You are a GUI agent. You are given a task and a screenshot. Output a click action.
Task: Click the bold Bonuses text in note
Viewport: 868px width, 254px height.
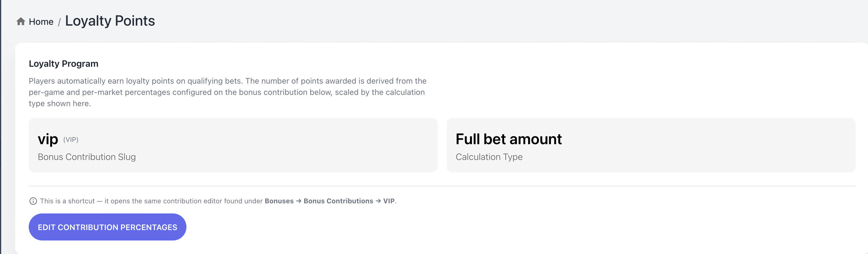point(279,201)
